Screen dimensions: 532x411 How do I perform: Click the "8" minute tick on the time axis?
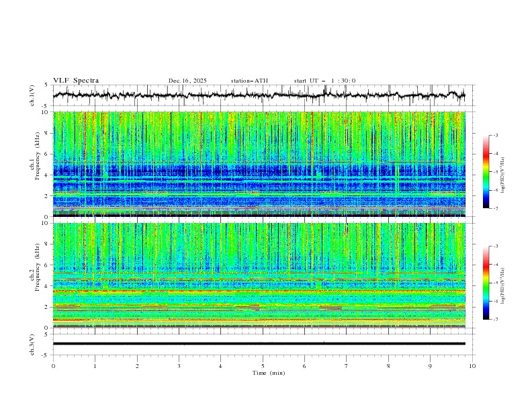[388, 366]
